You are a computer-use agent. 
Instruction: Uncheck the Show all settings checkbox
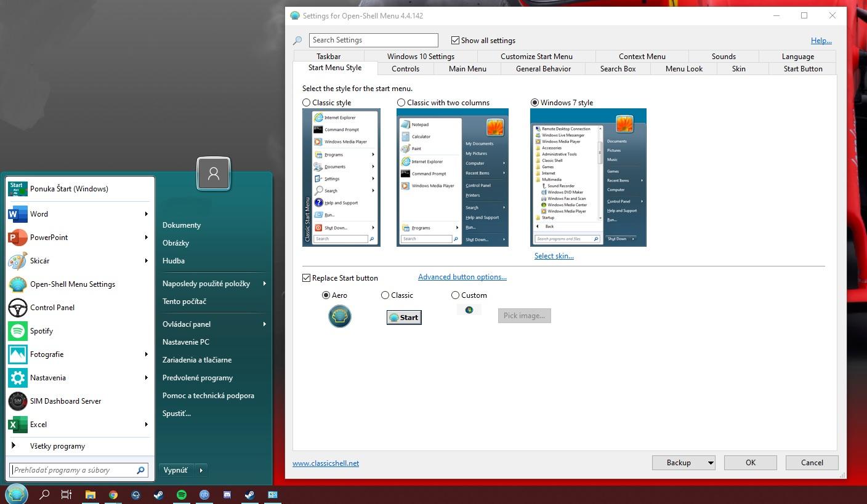coord(455,40)
